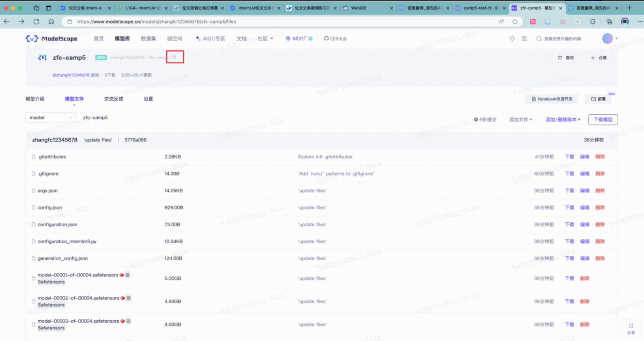
Task: Open the 交流反馈 tab
Action: pyautogui.click(x=114, y=99)
